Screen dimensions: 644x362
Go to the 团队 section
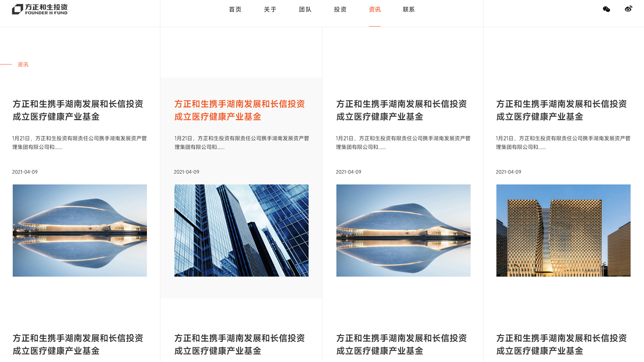click(x=305, y=9)
